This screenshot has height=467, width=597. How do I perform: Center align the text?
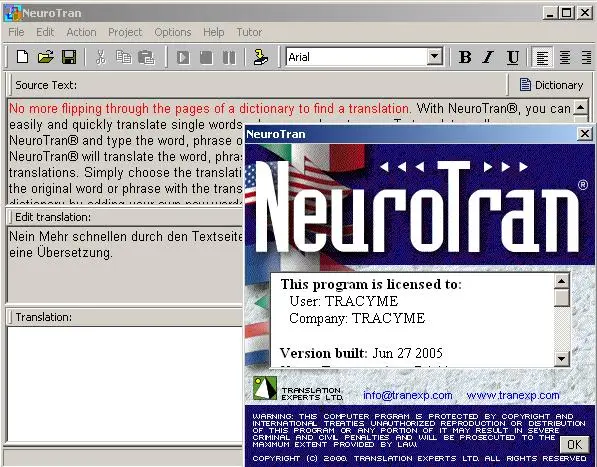(x=565, y=57)
